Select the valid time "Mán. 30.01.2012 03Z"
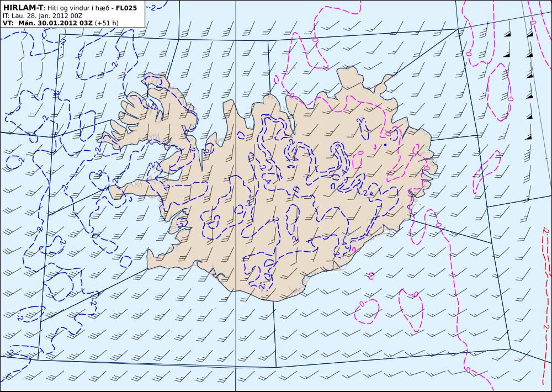 point(56,23)
